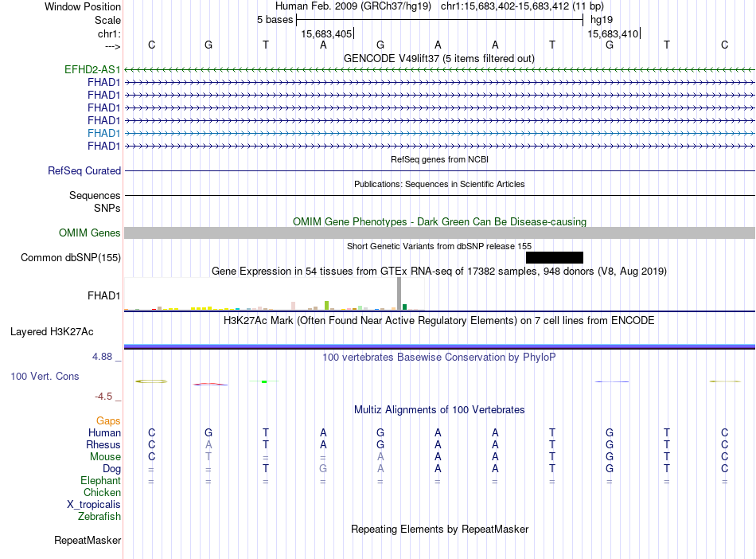Click the black dbSNP variant block
Screen dimensions: 756x559
(555, 257)
